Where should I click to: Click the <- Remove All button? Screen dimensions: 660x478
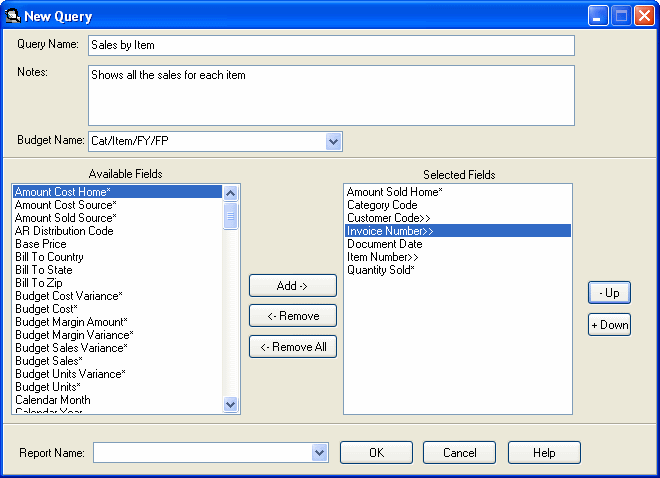click(293, 347)
